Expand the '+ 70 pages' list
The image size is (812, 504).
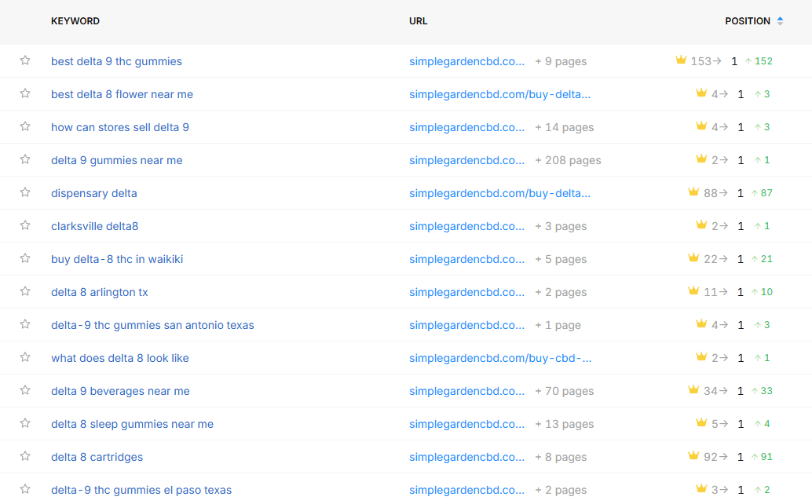tap(565, 391)
